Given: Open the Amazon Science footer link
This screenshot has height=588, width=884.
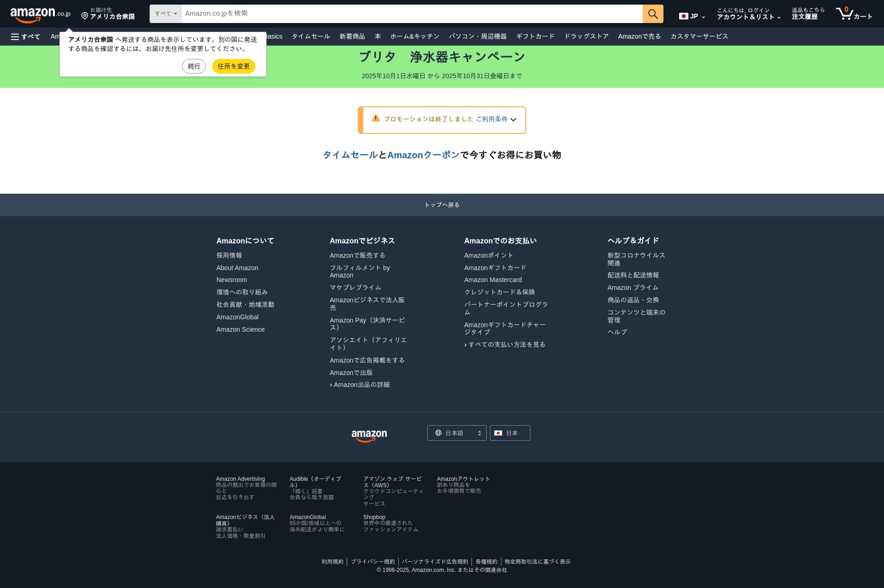Looking at the screenshot, I should click(240, 329).
